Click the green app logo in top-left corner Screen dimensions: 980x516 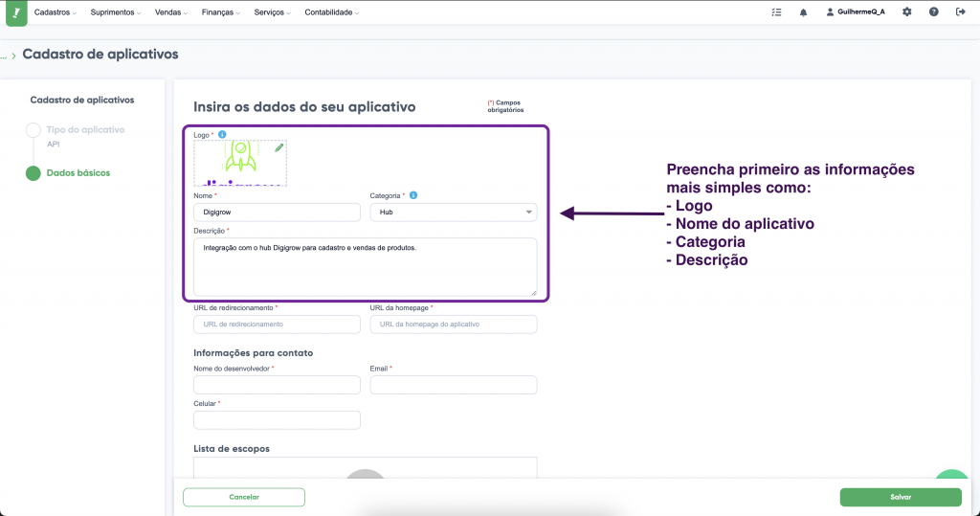16,12
